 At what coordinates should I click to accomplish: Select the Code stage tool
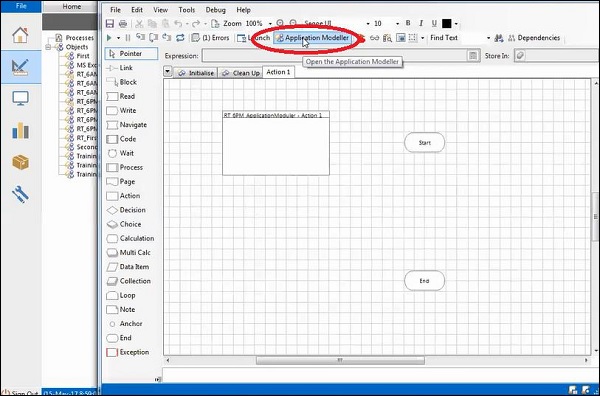pos(121,139)
